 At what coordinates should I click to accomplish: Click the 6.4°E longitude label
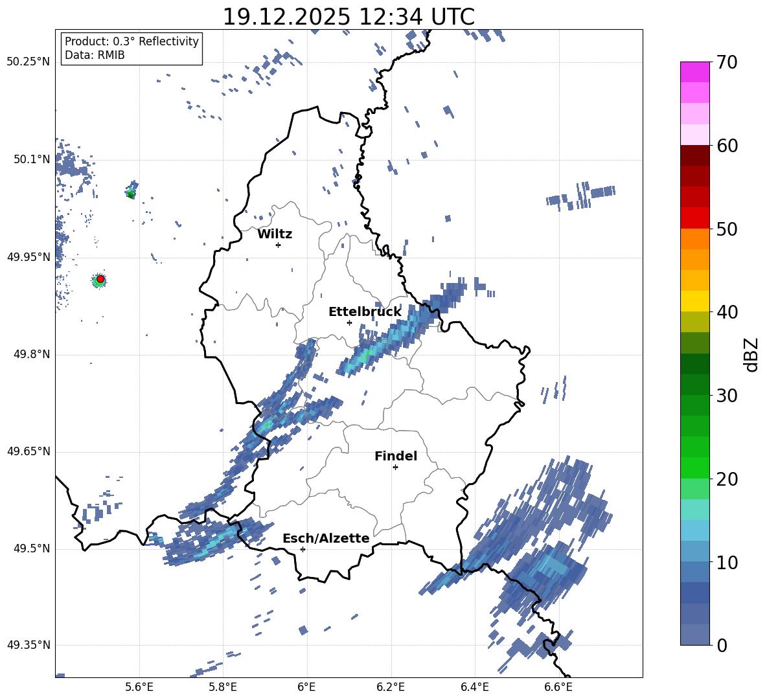click(474, 687)
